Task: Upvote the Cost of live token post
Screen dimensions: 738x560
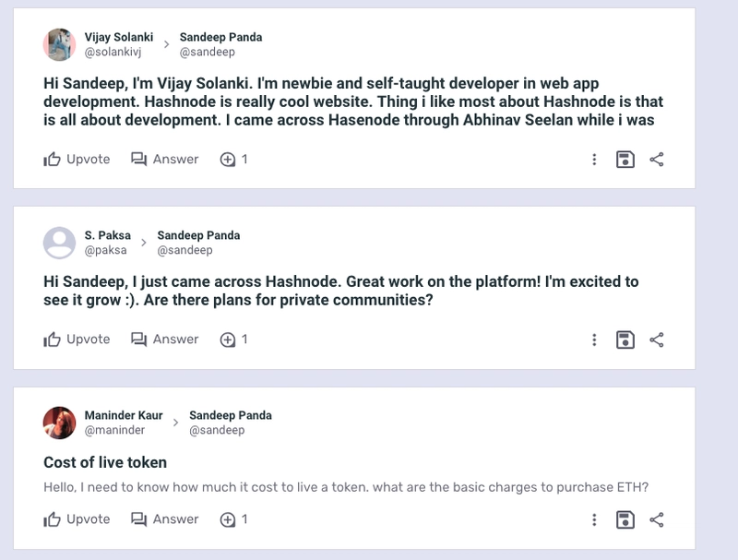Action: pos(77,519)
